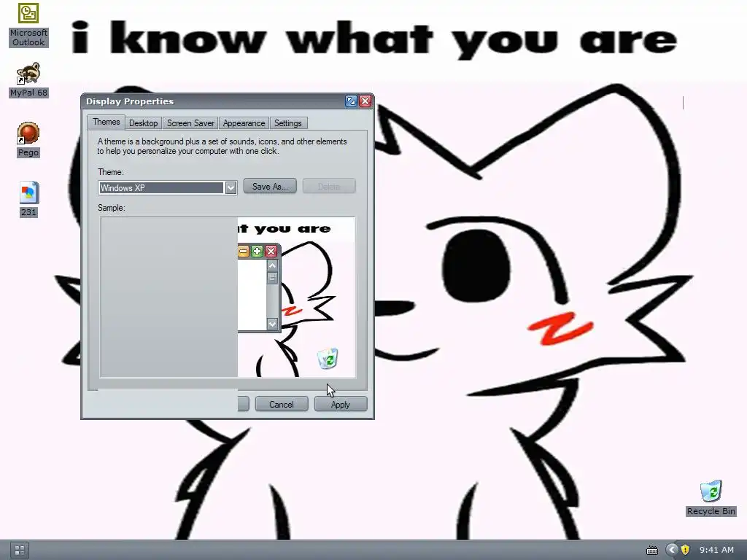Image resolution: width=747 pixels, height=560 pixels.
Task: Switch to the Appearance tab
Action: tap(244, 123)
